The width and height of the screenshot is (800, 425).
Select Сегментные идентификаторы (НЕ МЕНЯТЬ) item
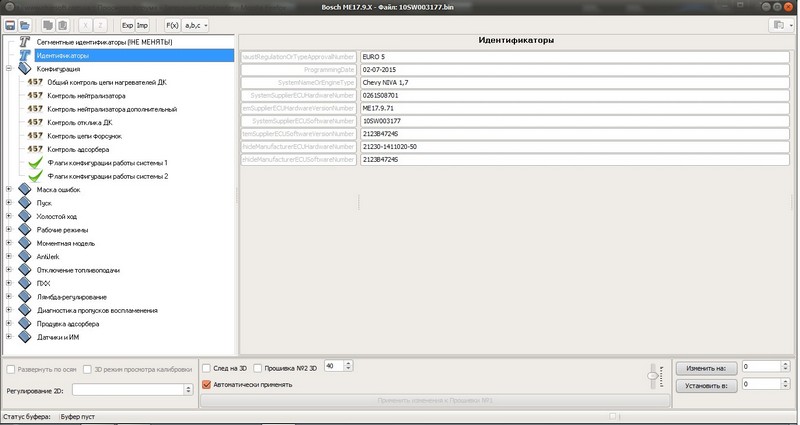pos(104,43)
